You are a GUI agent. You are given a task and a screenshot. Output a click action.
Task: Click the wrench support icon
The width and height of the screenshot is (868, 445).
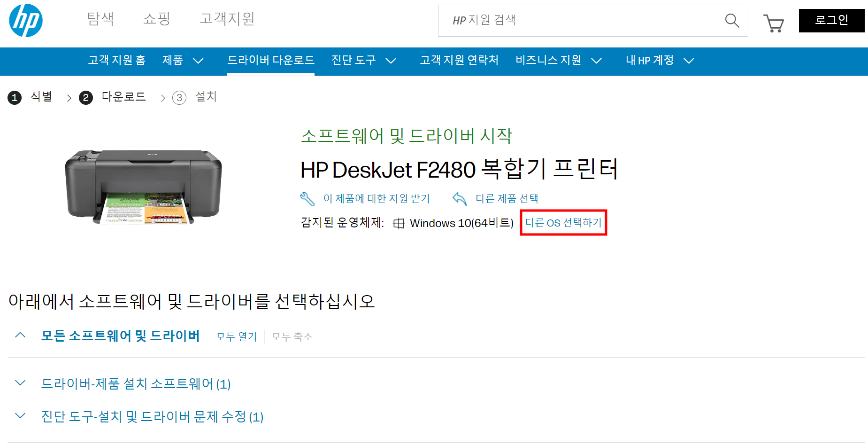click(307, 199)
